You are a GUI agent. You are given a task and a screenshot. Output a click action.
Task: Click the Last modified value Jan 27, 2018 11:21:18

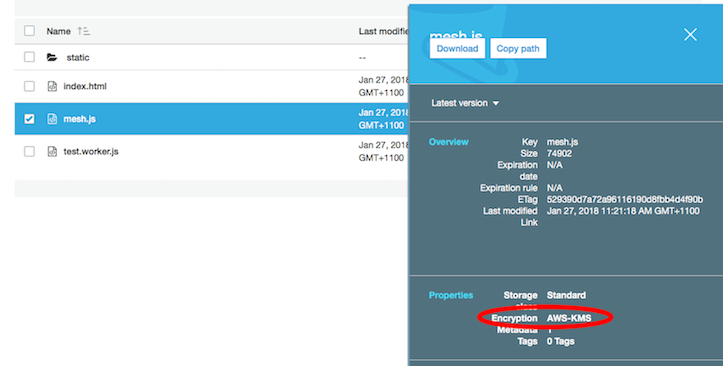[x=623, y=211]
